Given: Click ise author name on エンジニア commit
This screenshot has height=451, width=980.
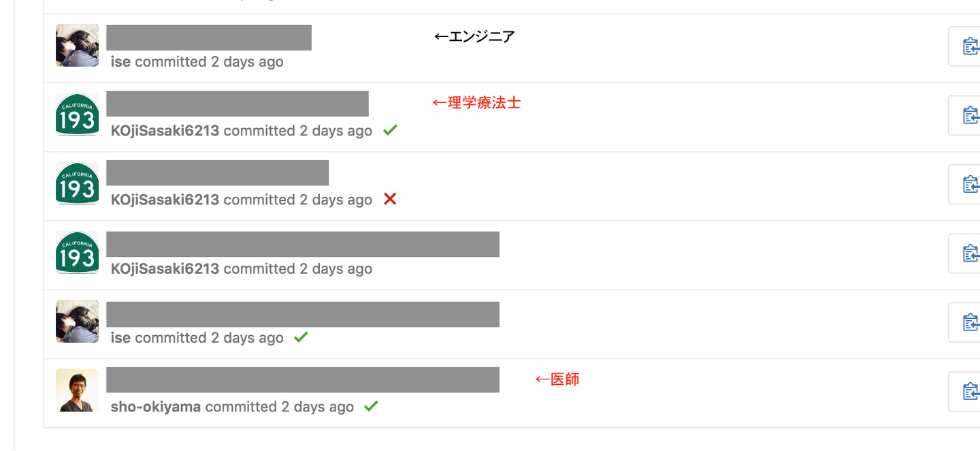Looking at the screenshot, I should tap(120, 62).
